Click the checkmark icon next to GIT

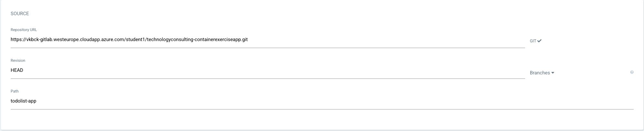click(539, 41)
